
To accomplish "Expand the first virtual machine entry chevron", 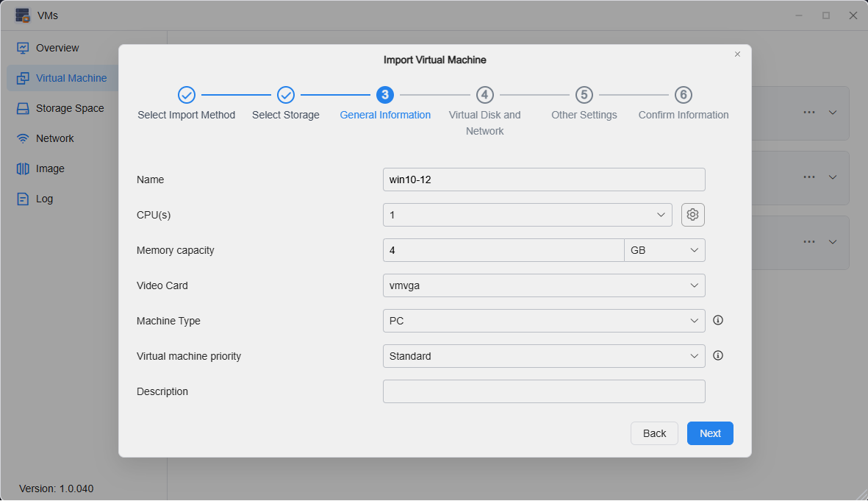I will (833, 112).
